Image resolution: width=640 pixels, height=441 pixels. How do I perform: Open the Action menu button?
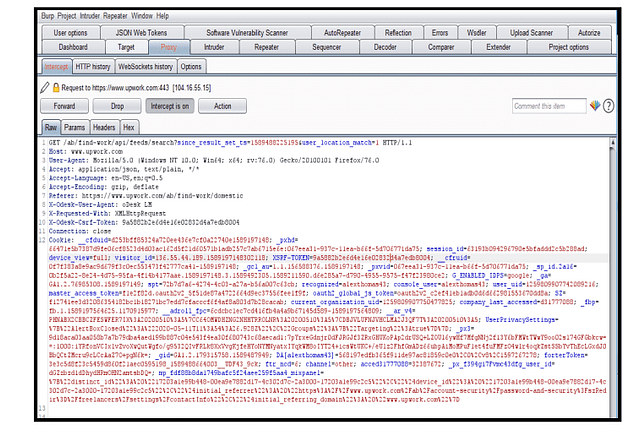(222, 106)
